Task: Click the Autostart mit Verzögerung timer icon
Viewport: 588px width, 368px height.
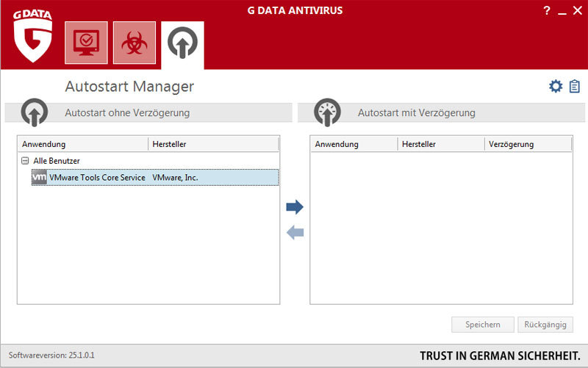Action: (x=327, y=112)
